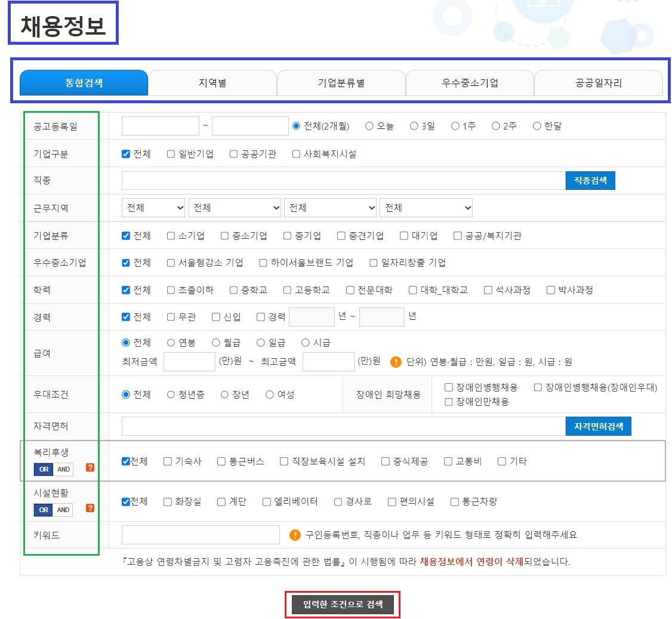Check the 중식제공 welfare checkbox
This screenshot has height=619, width=672.
point(386,461)
